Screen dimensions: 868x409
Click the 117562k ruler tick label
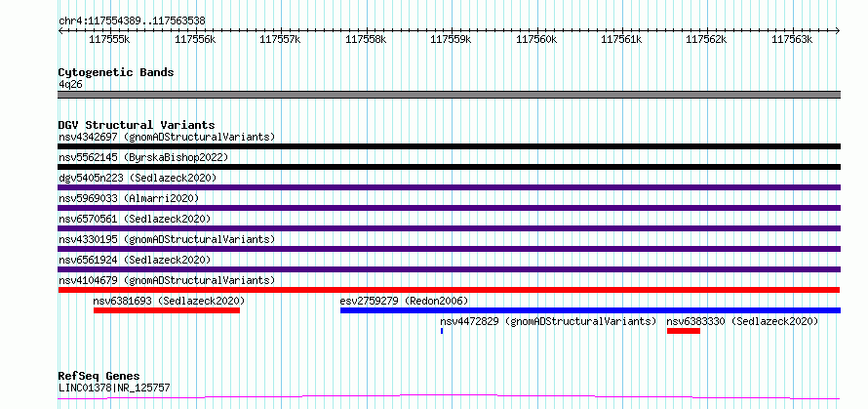[x=706, y=39]
